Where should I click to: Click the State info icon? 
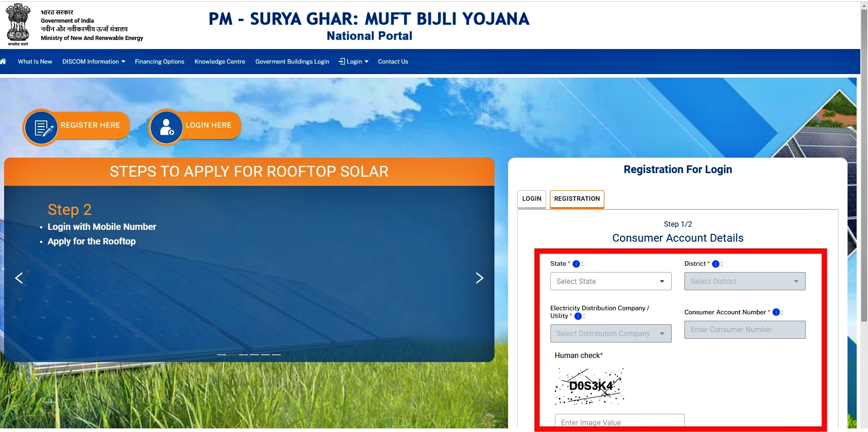click(576, 264)
